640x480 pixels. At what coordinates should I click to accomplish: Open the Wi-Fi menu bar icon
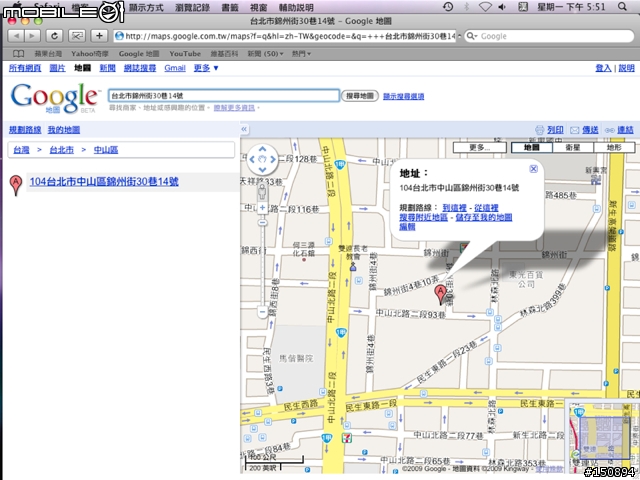485,7
